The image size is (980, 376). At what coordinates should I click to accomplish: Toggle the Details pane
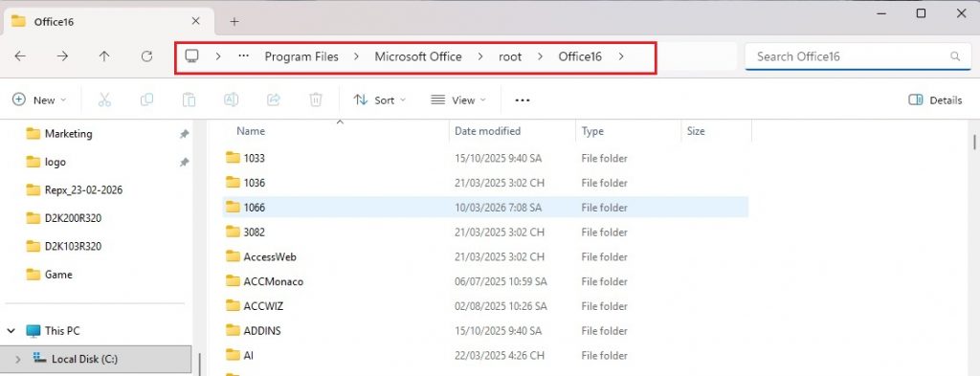(935, 100)
